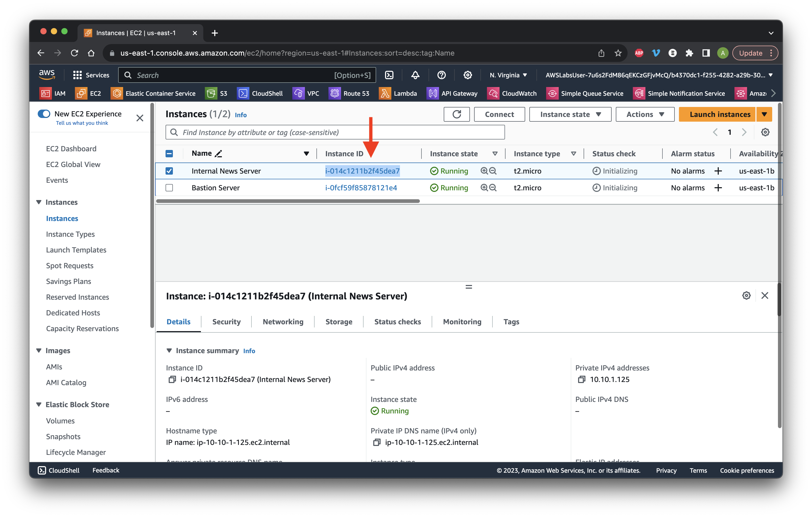The image size is (812, 517).
Task: Check the Bastion Server row
Action: coord(169,188)
